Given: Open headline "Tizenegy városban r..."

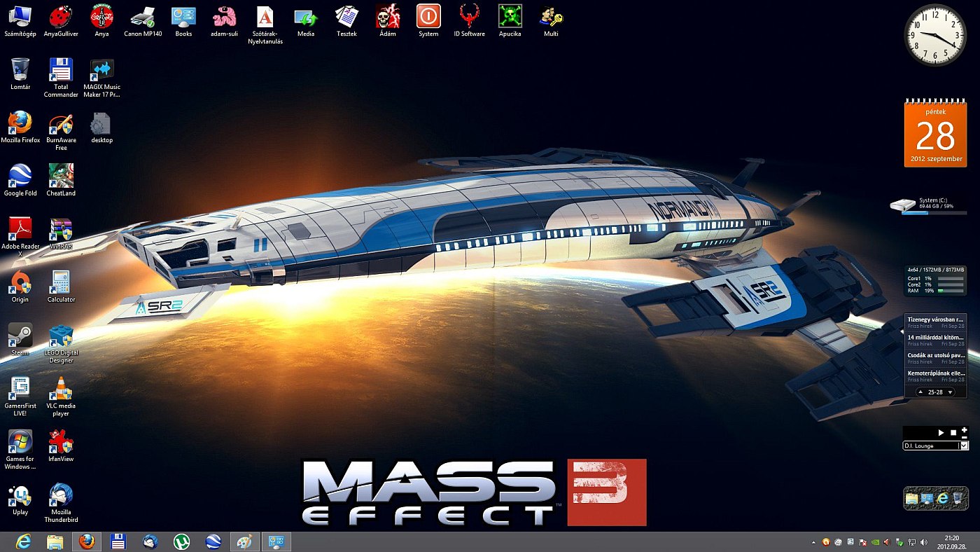Looking at the screenshot, I should (936, 322).
